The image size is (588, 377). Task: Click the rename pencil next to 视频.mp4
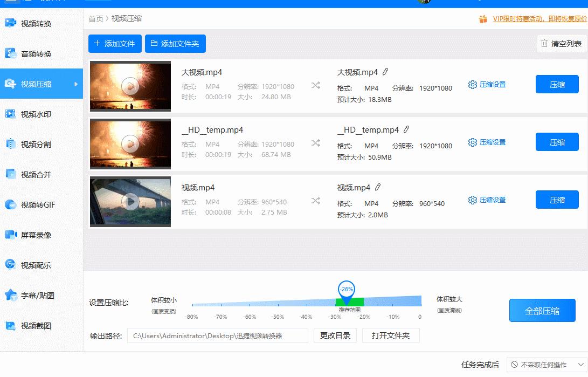tap(379, 187)
